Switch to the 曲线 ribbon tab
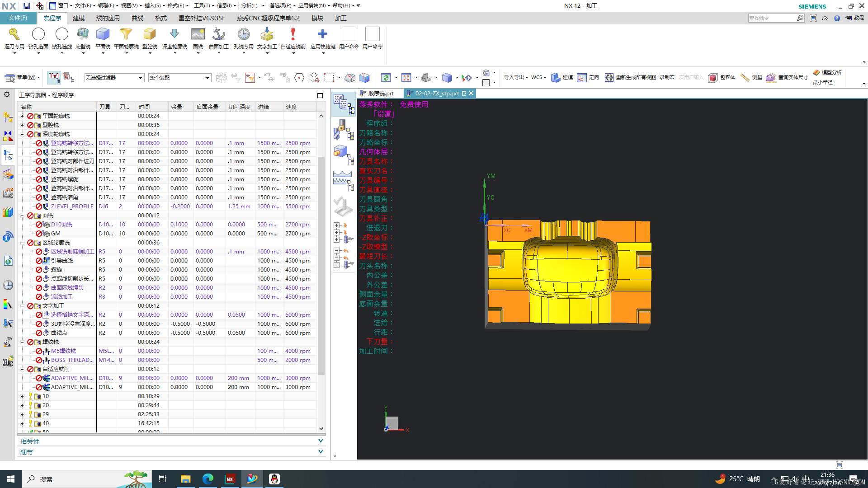868x488 pixels. 137,18
